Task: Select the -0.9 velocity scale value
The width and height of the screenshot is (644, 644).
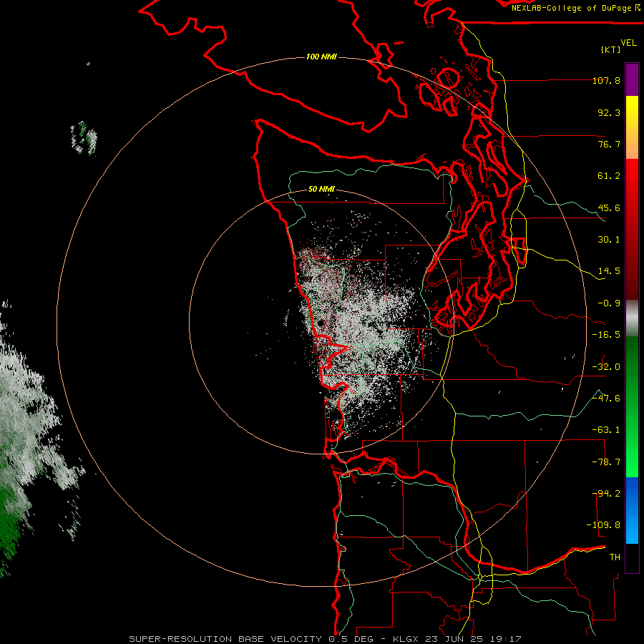Action: coord(609,303)
